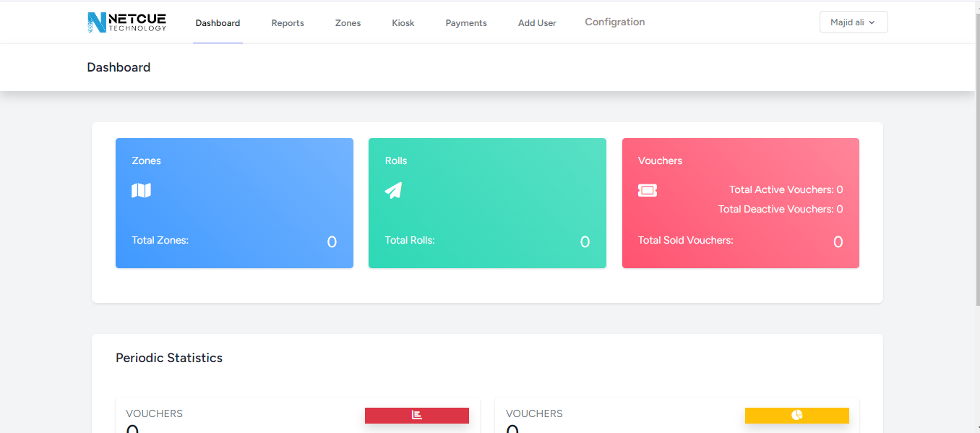Click the Total Zones count value
Screen dimensions: 980x433
tap(332, 242)
